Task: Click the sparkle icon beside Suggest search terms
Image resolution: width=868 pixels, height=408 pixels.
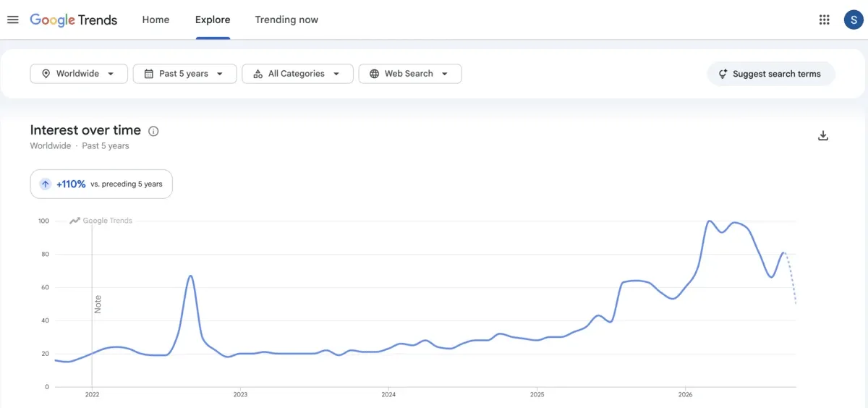Action: point(723,74)
